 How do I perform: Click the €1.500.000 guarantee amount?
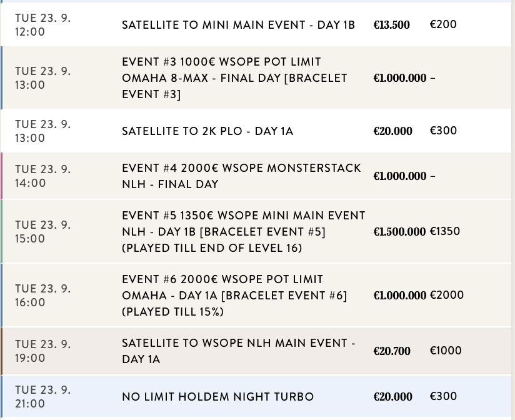pyautogui.click(x=399, y=232)
